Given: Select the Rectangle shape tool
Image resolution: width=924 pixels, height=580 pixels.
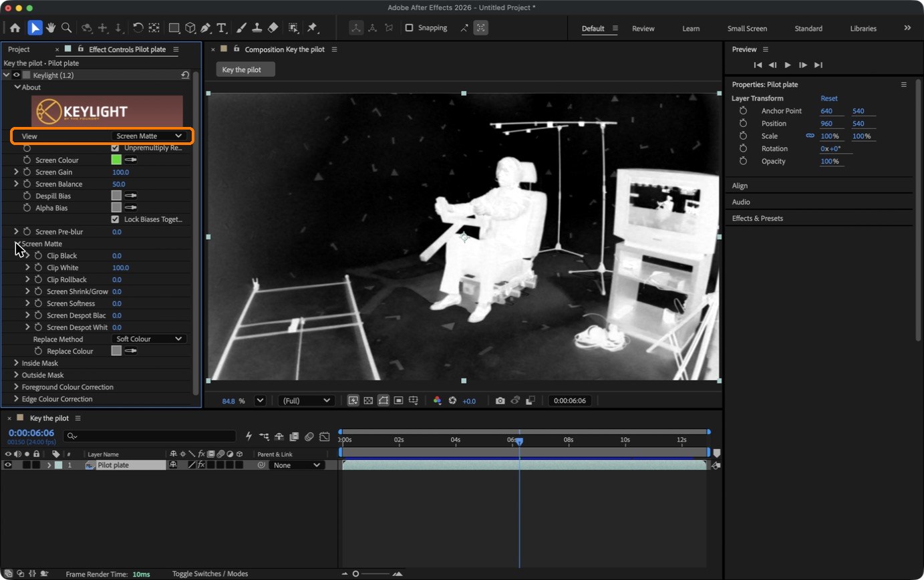Looking at the screenshot, I should (174, 28).
